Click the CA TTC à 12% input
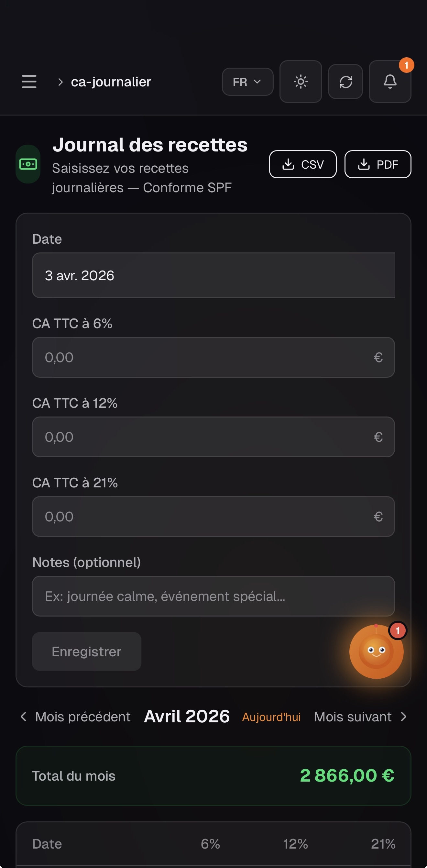This screenshot has width=427, height=868. 205,437
